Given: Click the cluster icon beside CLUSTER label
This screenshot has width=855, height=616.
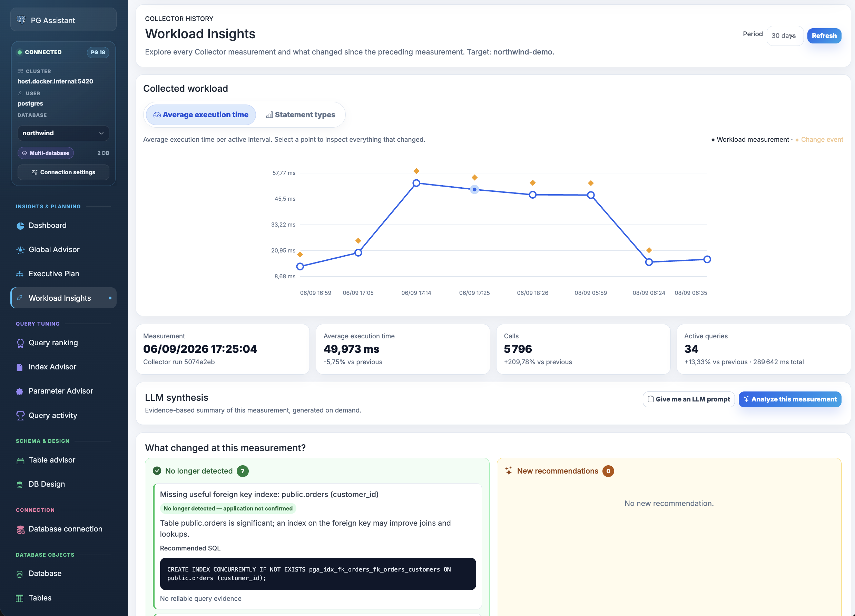Looking at the screenshot, I should pyautogui.click(x=20, y=71).
